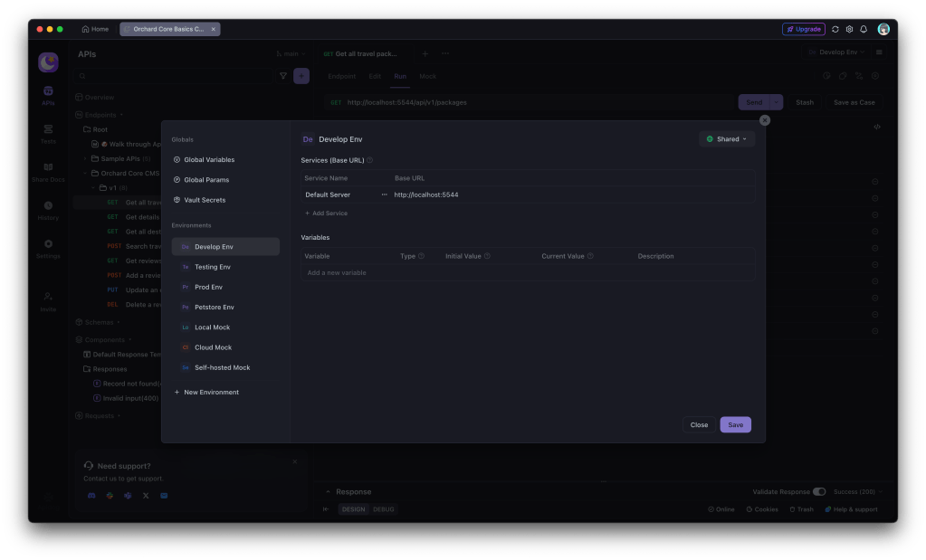Screen dimensions: 926x560
Task: Expand the Develop Env selector at top right
Action: point(836,52)
